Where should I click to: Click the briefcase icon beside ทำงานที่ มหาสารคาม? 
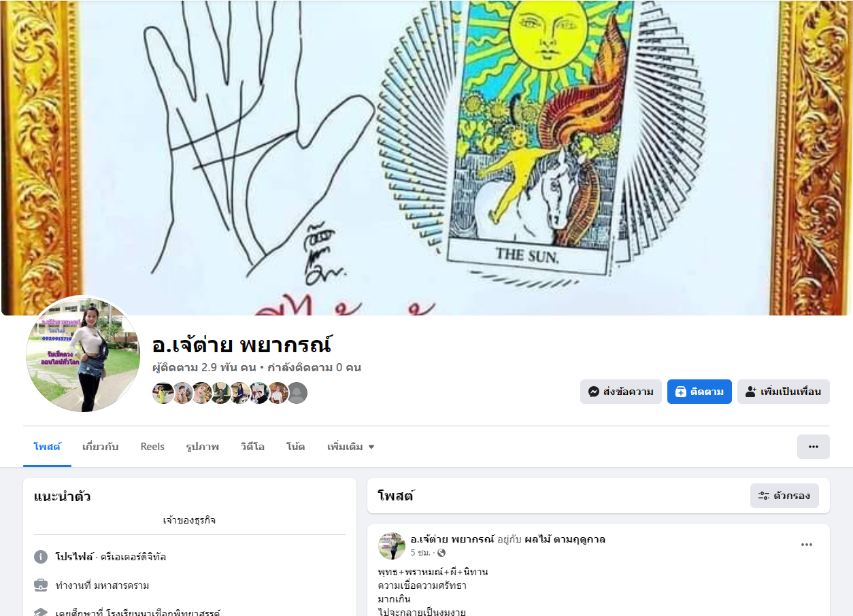click(41, 585)
